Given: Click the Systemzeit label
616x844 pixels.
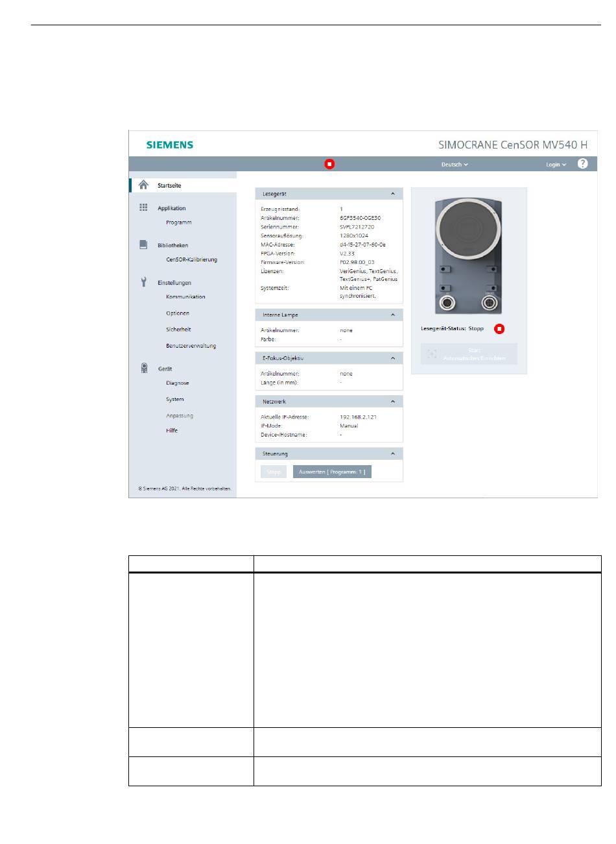Looking at the screenshot, I should pos(275,288).
